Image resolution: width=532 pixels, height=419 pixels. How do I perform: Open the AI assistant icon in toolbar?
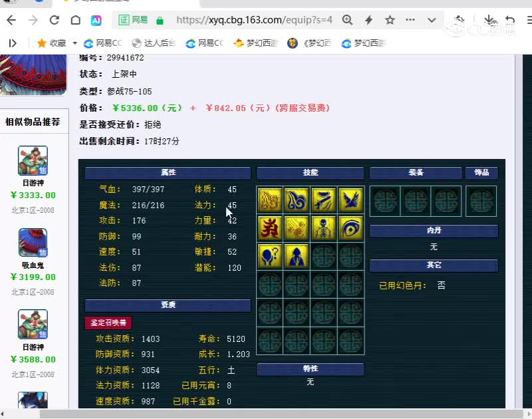tap(96, 21)
